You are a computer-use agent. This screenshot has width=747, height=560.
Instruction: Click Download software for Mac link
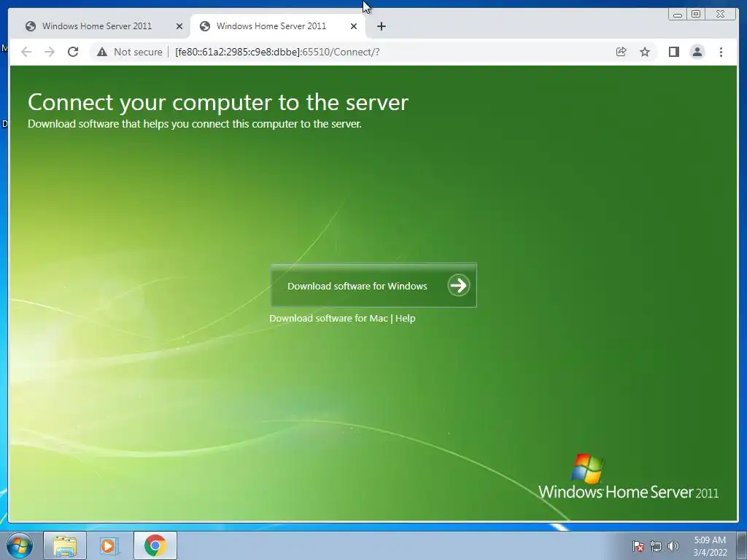pyautogui.click(x=328, y=318)
